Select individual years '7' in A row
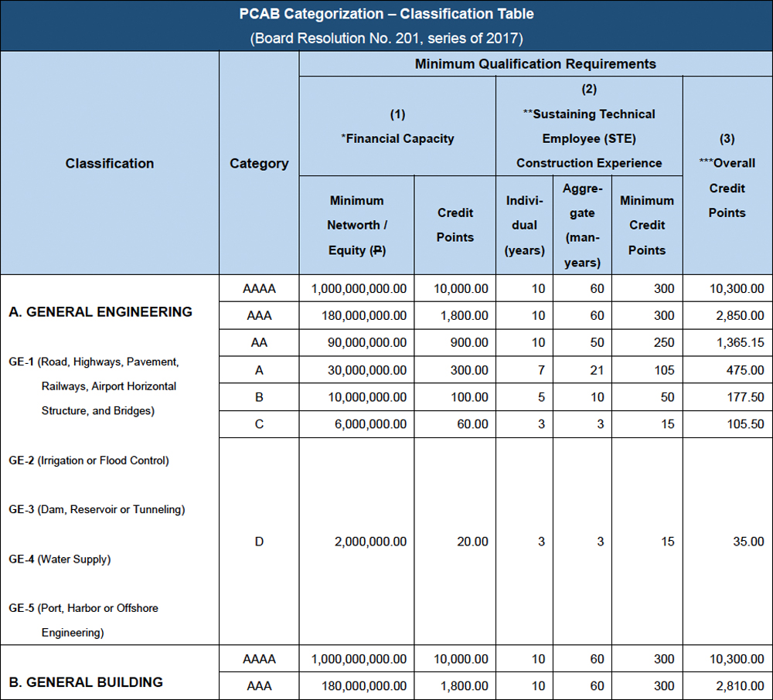The width and height of the screenshot is (773, 700). click(541, 370)
